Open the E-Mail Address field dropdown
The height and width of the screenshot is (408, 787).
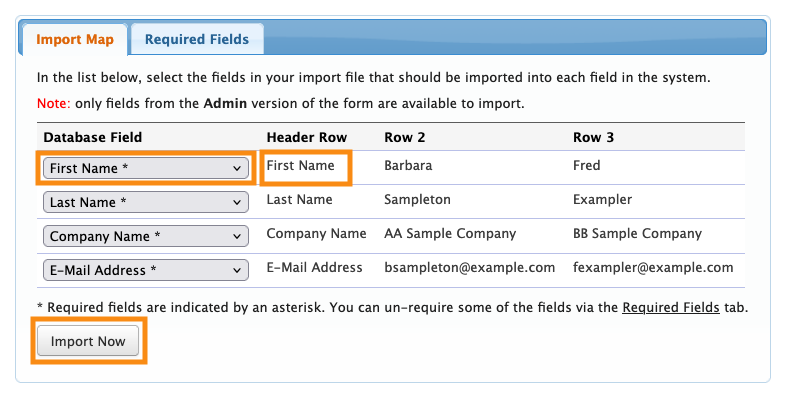click(x=145, y=270)
